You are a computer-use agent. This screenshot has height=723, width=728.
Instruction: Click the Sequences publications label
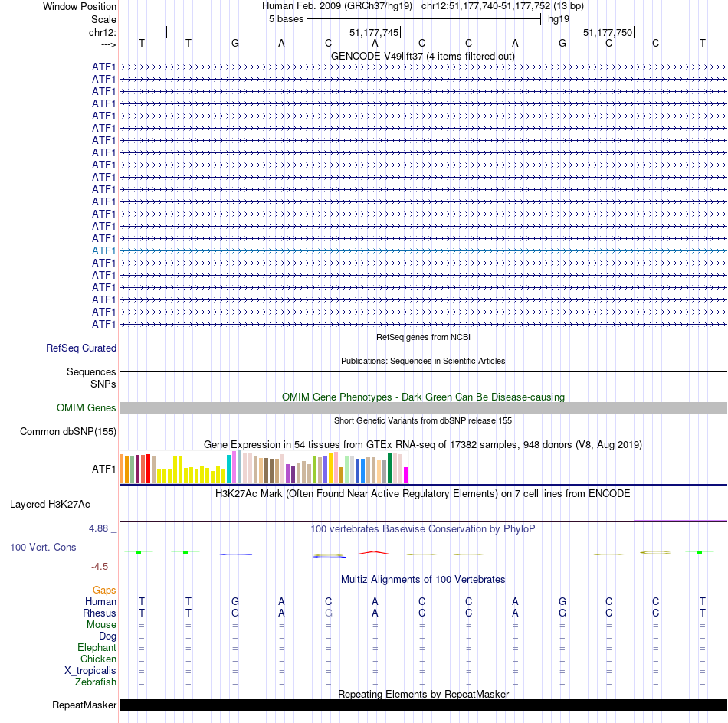[x=91, y=371]
